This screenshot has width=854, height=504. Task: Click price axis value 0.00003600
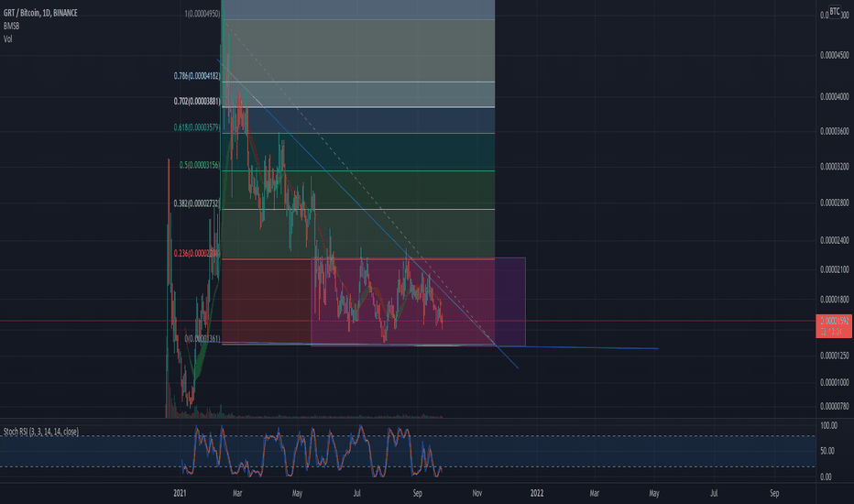(x=835, y=131)
